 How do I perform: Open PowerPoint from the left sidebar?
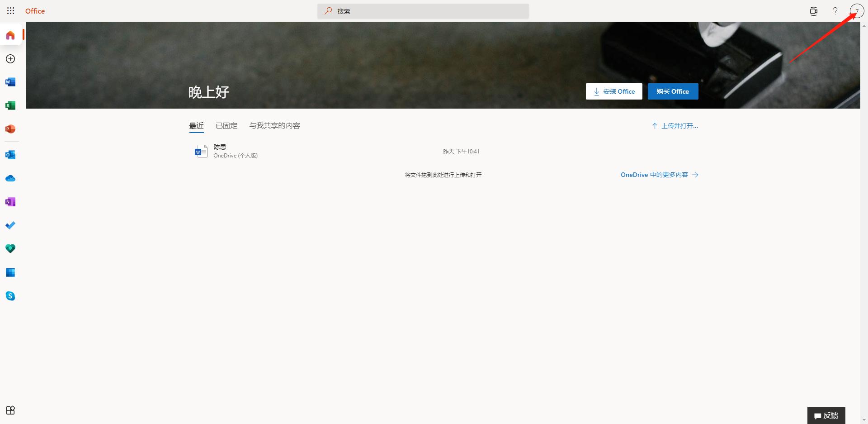pos(10,129)
